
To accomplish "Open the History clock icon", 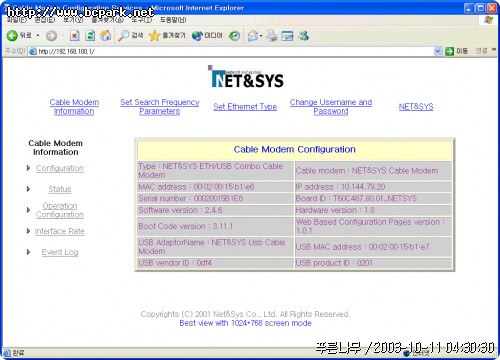I will click(x=234, y=36).
